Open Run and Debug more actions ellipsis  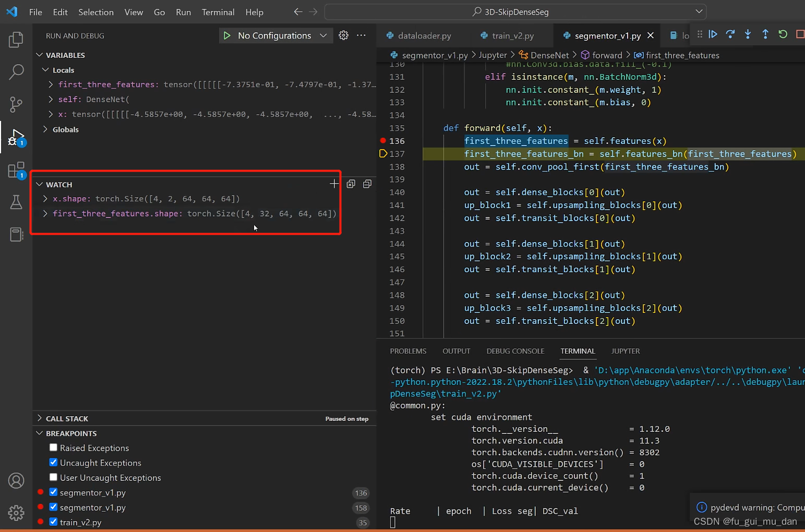(x=361, y=35)
